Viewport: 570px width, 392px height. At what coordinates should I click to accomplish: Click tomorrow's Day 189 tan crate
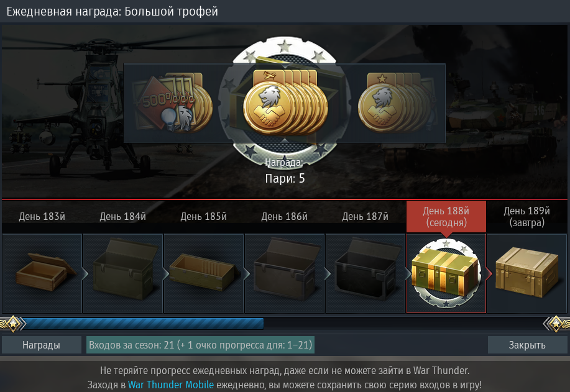527,273
